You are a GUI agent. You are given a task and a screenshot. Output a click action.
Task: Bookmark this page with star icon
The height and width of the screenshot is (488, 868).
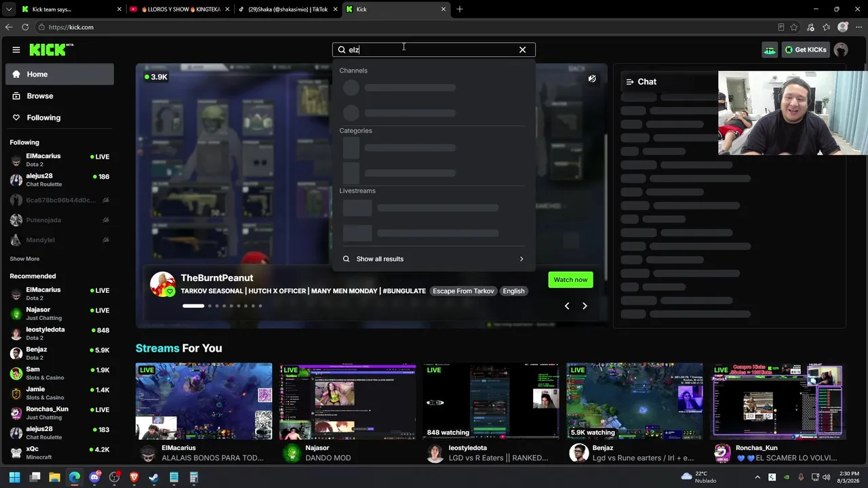click(794, 27)
